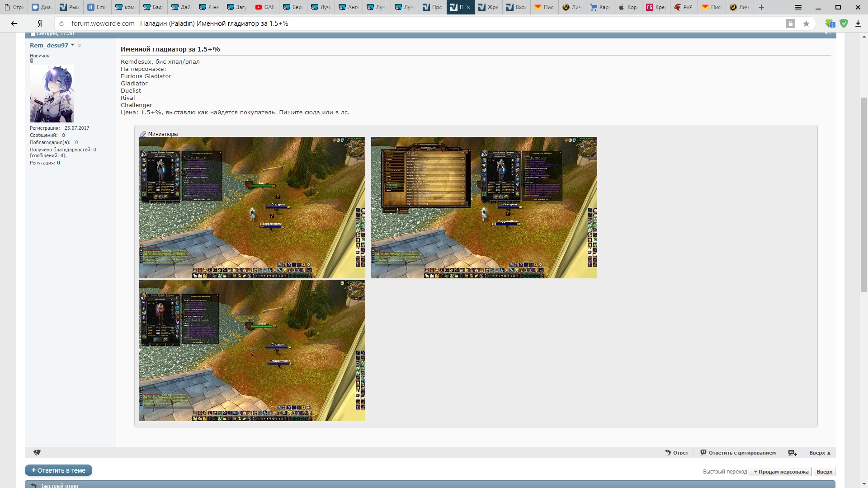The width and height of the screenshot is (868, 488).
Task: Click the Ответить в теме button
Action: coord(58,470)
